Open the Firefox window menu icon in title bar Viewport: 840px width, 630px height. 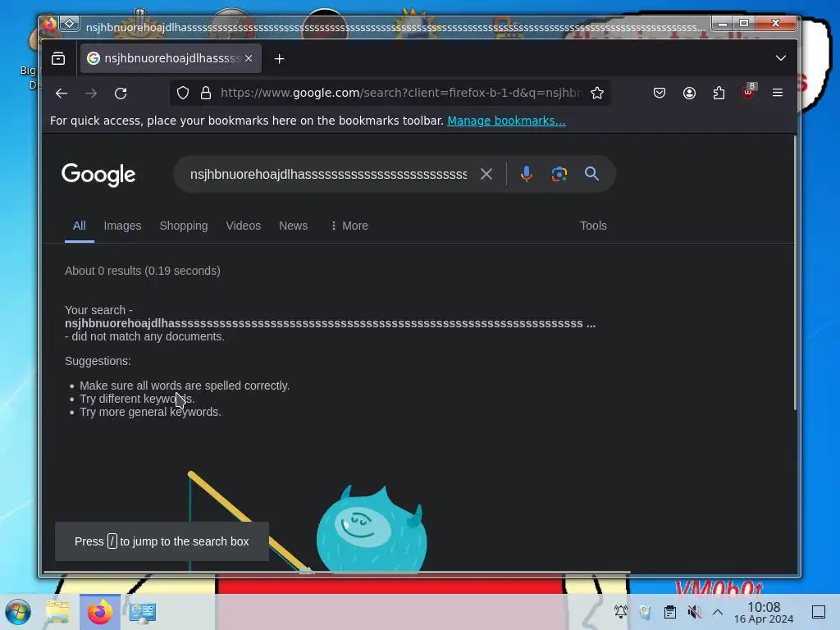coord(50,24)
